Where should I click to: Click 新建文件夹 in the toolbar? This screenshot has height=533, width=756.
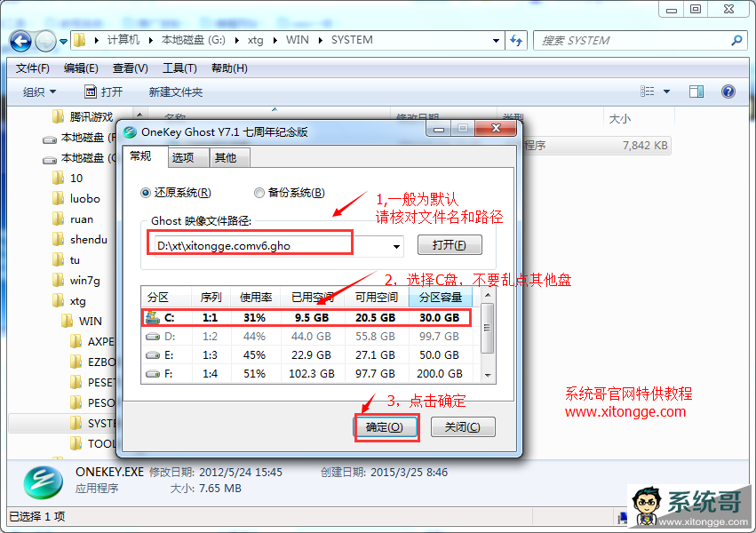[176, 92]
